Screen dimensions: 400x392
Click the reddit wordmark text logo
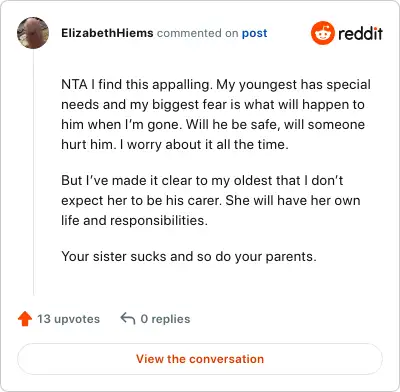360,33
